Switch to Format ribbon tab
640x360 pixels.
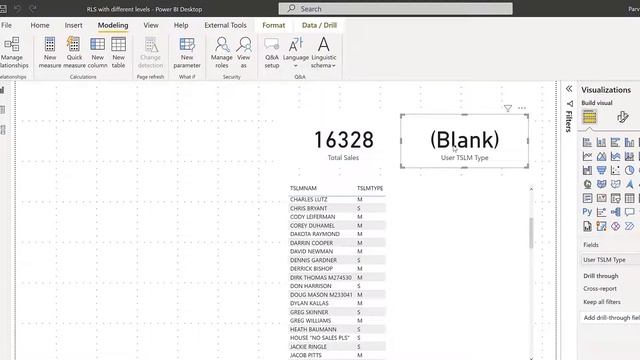[273, 25]
